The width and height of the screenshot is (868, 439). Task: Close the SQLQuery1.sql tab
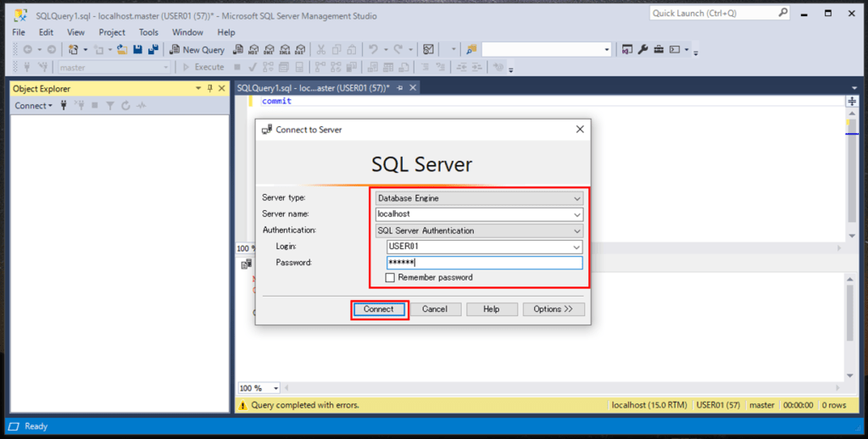tap(413, 88)
